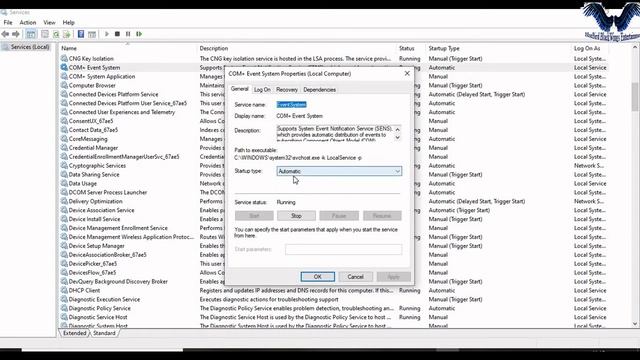Image resolution: width=640 pixels, height=360 pixels.
Task: Close the COM+ Event System Properties dialog
Action: point(407,73)
